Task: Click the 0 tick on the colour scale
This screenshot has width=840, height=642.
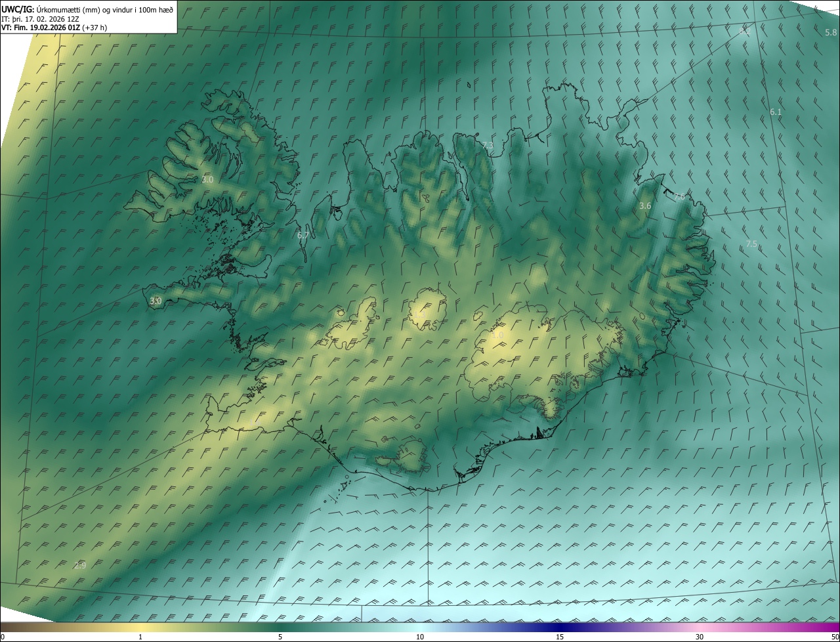Action: click(3, 637)
